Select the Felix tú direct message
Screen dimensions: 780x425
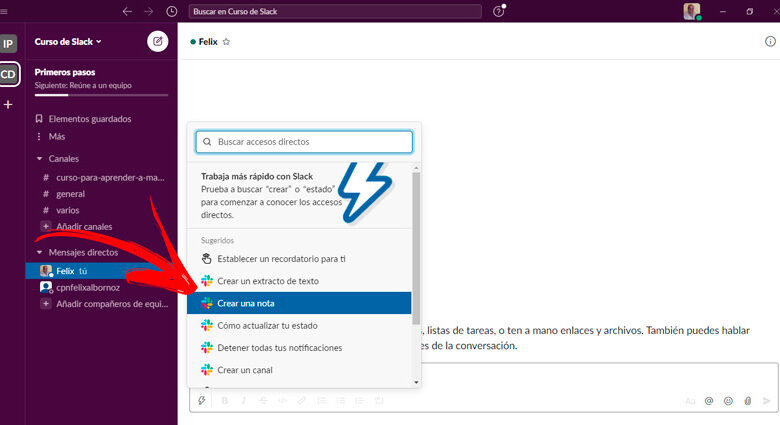click(x=101, y=271)
